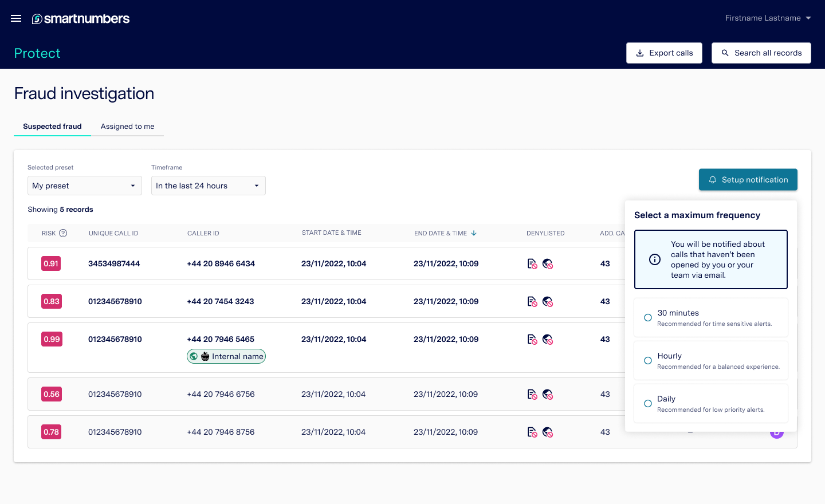Click the info icon in notification message
The height and width of the screenshot is (504, 825).
pos(655,259)
